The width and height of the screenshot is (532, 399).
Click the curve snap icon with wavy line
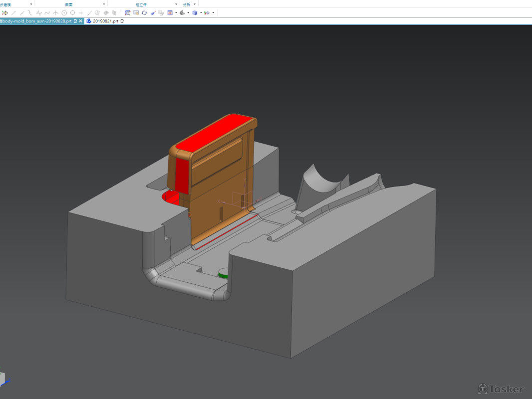click(47, 13)
